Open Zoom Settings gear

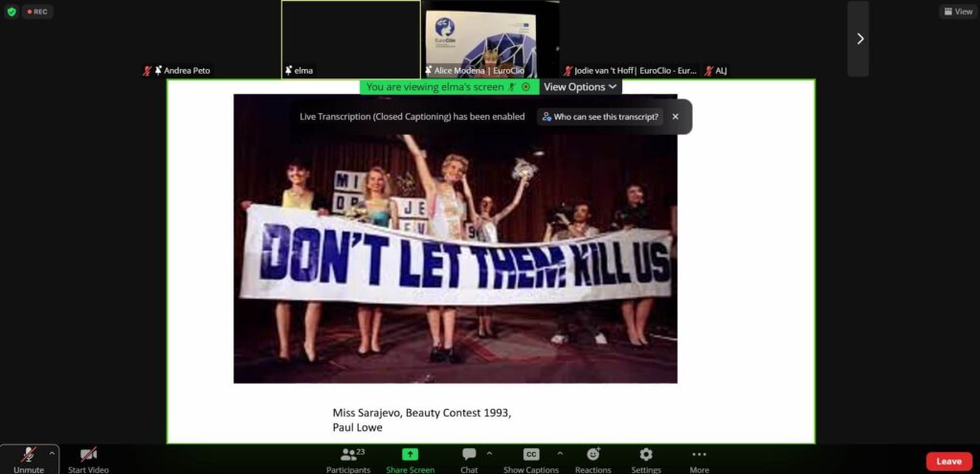[646, 457]
